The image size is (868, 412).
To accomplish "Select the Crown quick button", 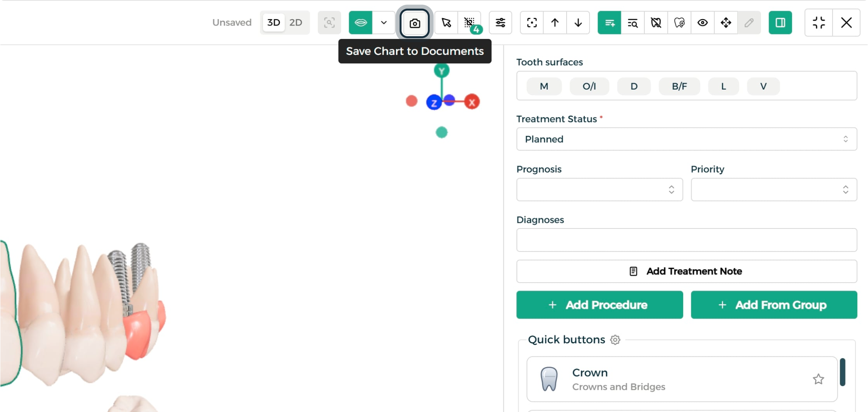I will click(682, 379).
